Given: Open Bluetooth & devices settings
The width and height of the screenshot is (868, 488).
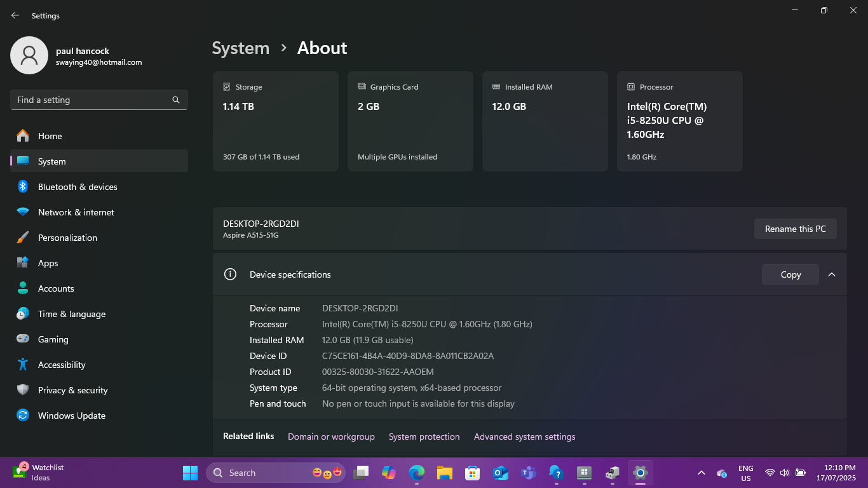Looking at the screenshot, I should [x=99, y=187].
